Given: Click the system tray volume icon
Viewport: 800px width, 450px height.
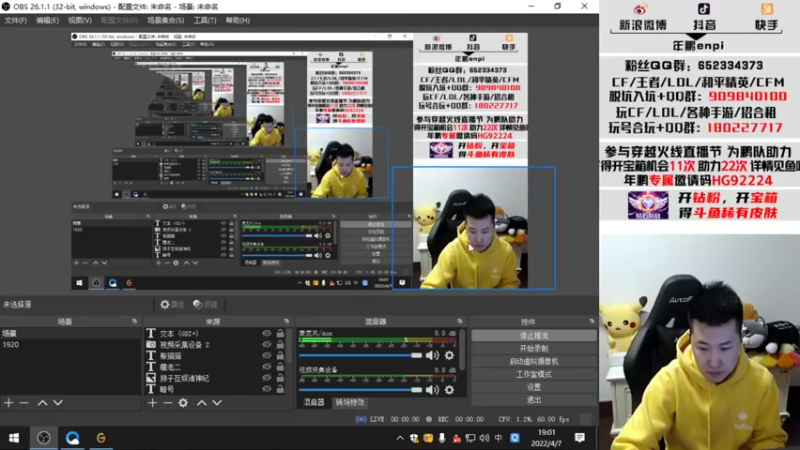Looking at the screenshot, I should pyautogui.click(x=484, y=438).
